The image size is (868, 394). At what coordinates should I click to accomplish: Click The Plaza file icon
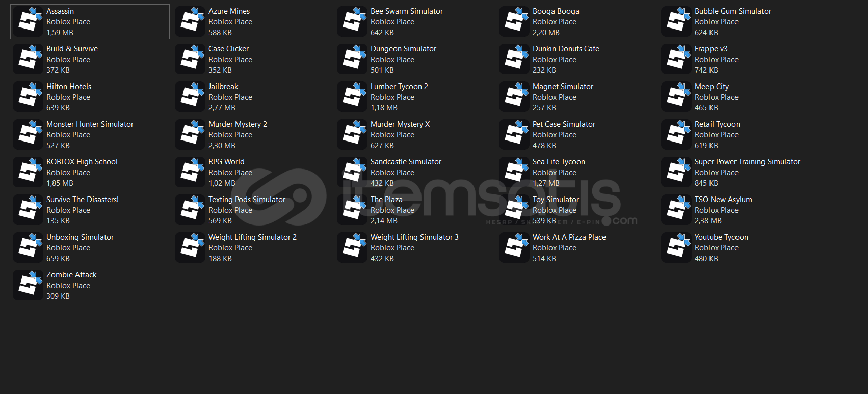[x=353, y=210]
